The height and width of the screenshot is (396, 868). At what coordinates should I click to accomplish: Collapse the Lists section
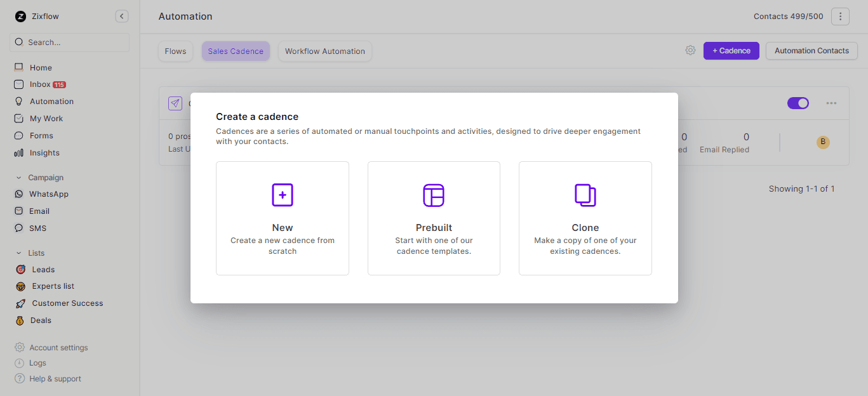18,253
